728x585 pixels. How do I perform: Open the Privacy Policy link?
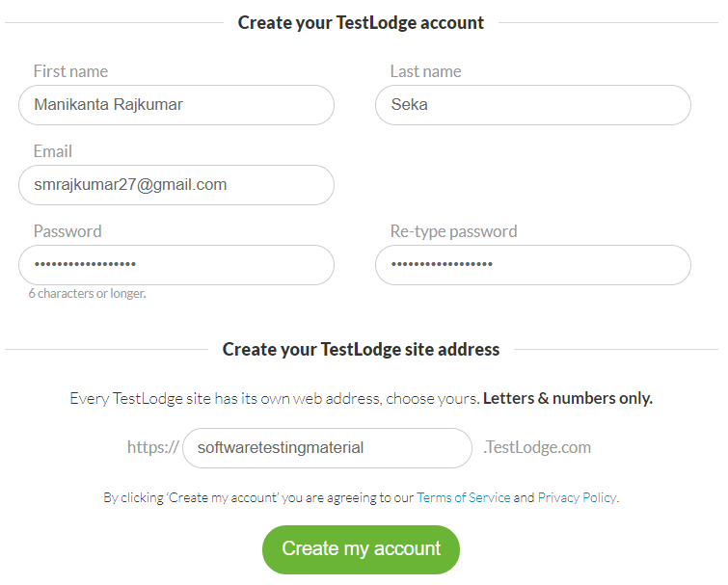coord(578,498)
